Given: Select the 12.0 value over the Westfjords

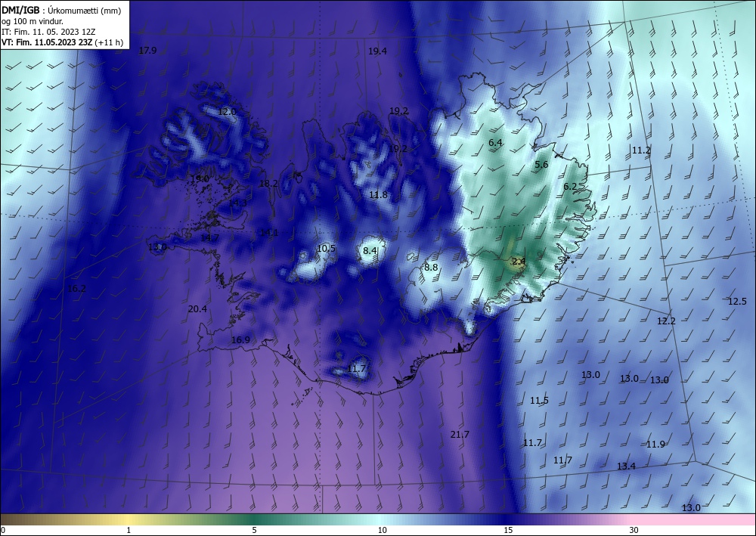Looking at the screenshot, I should pyautogui.click(x=227, y=112).
